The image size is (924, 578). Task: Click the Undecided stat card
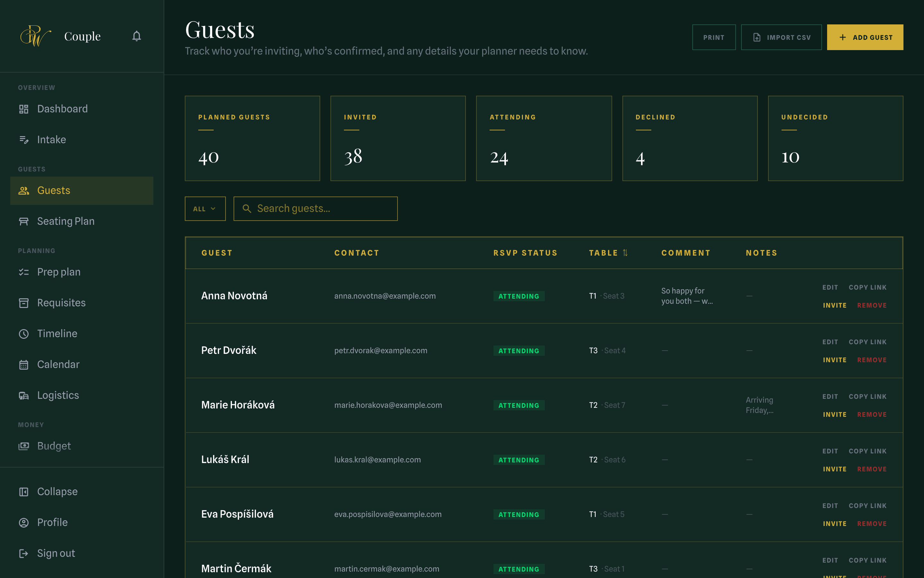(x=835, y=138)
